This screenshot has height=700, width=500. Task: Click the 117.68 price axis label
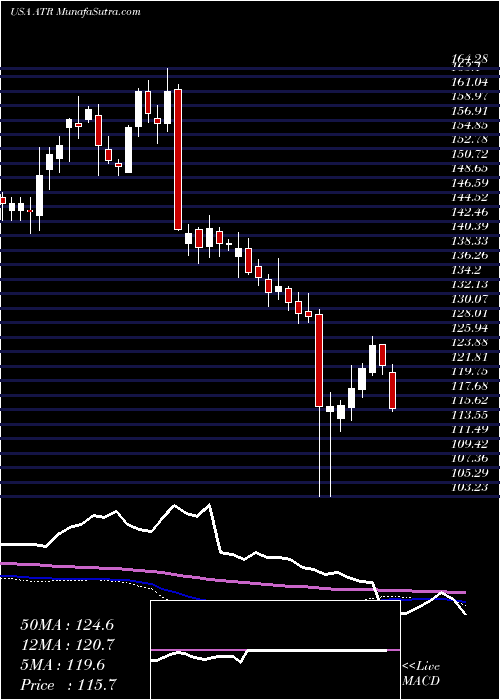470,385
